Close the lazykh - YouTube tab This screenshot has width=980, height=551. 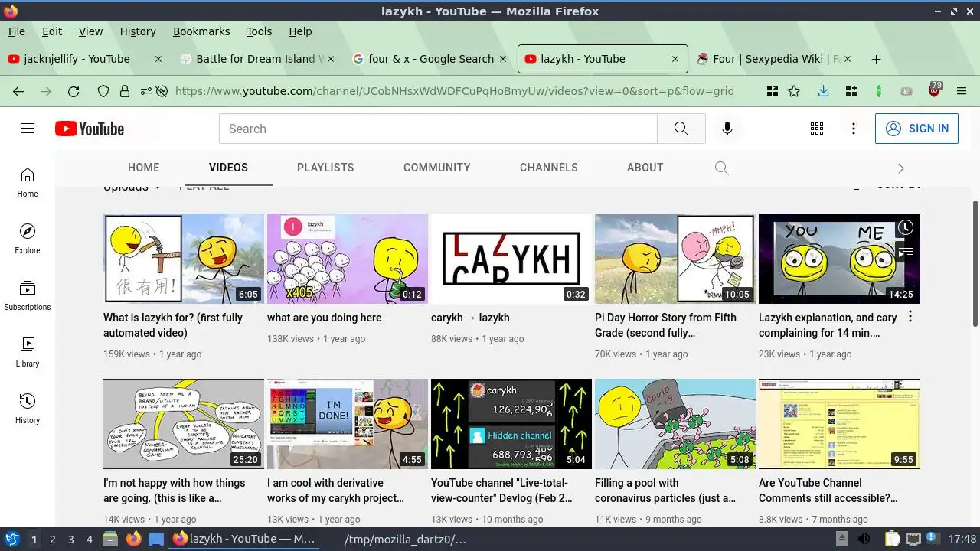675,59
